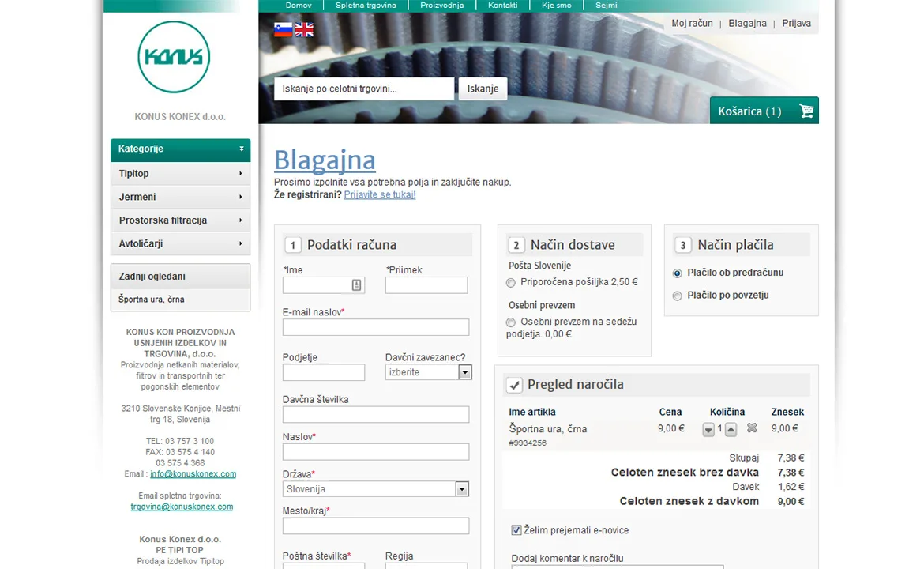The width and height of the screenshot is (924, 569).
Task: Open the Država country dropdown
Action: click(376, 489)
